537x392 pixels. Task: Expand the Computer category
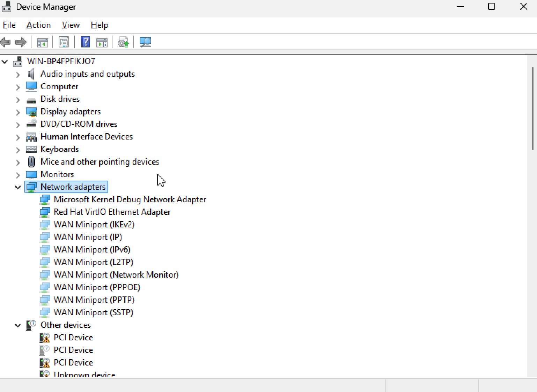pos(18,87)
